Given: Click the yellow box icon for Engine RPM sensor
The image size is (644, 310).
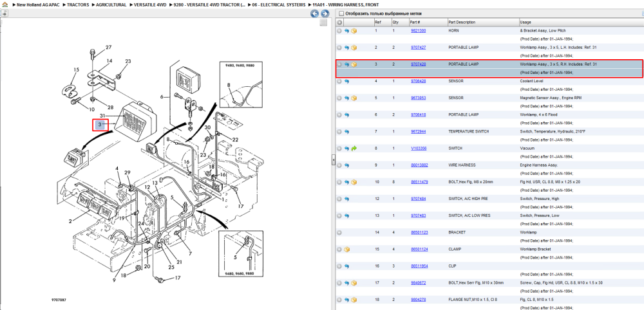Looking at the screenshot, I should (354, 98).
